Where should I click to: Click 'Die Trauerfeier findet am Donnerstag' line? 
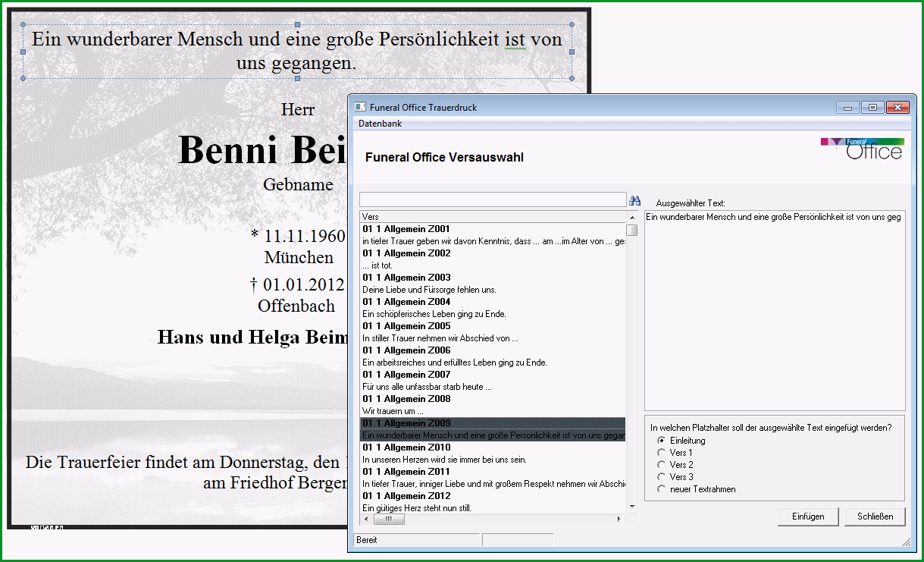click(186, 462)
